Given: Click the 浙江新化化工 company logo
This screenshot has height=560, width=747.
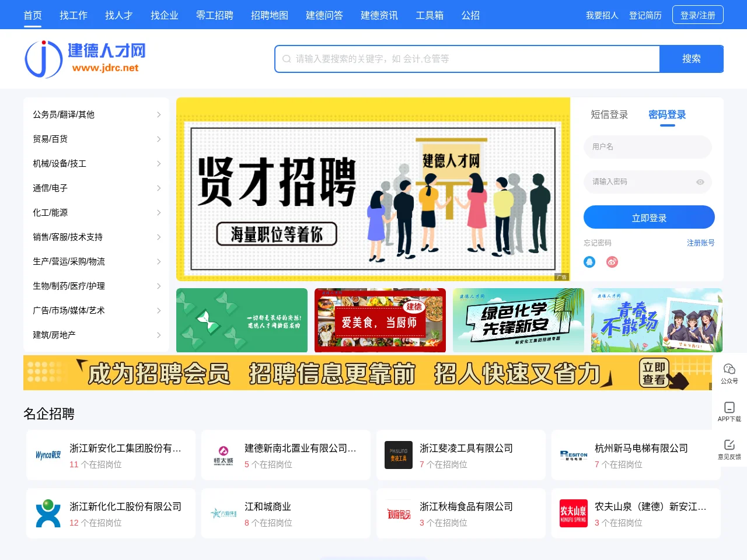Looking at the screenshot, I should tap(48, 513).
